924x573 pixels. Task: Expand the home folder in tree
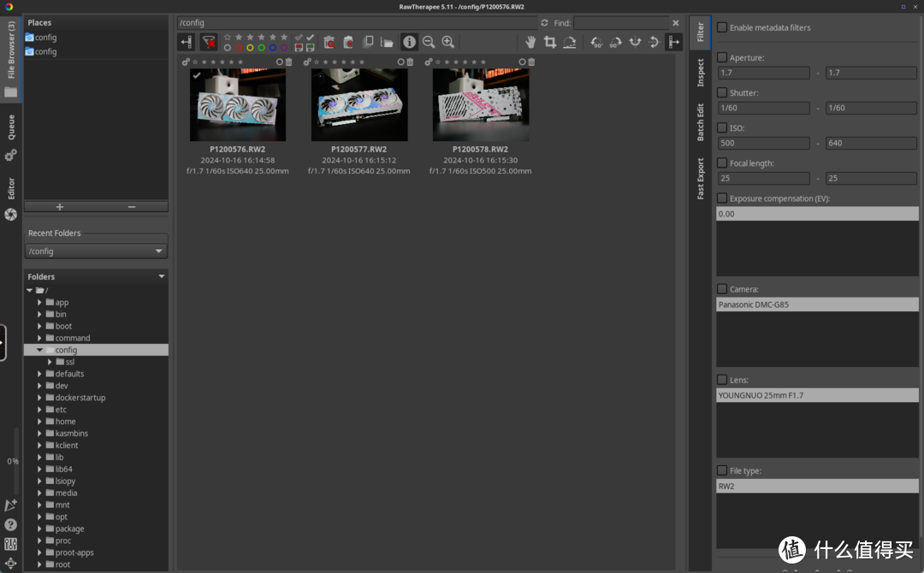pos(39,422)
